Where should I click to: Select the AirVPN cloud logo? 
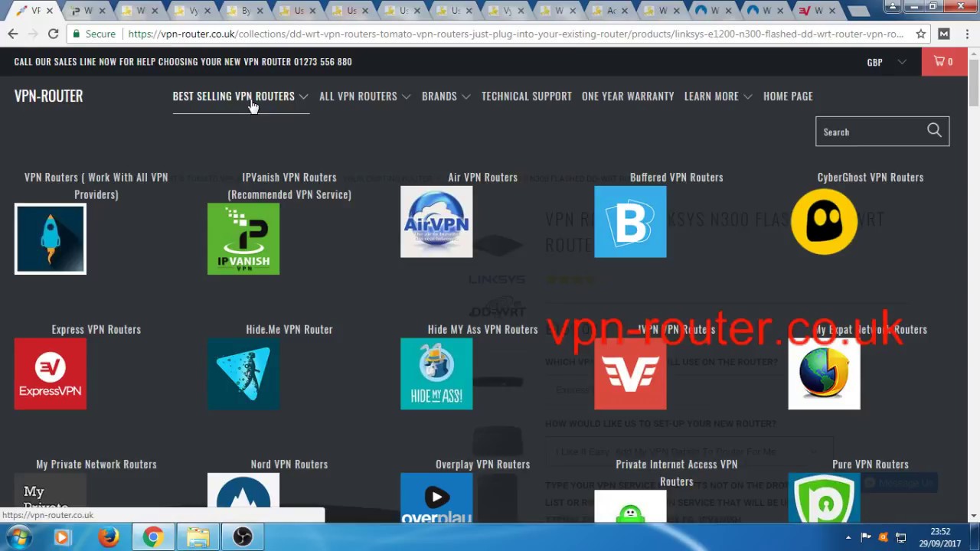436,222
